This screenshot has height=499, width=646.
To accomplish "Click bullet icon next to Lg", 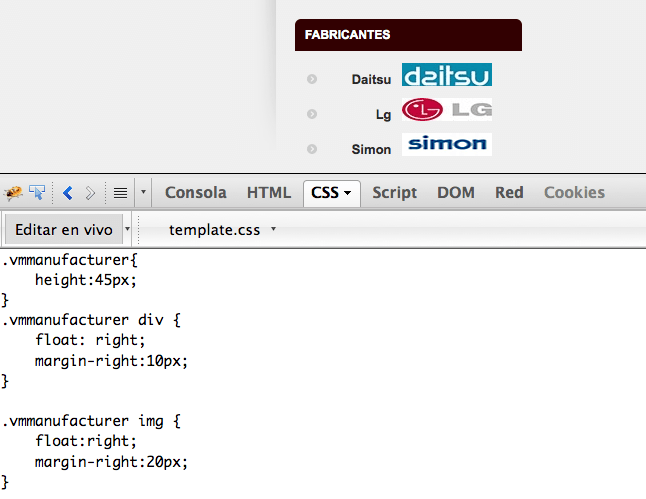I will pos(312,114).
